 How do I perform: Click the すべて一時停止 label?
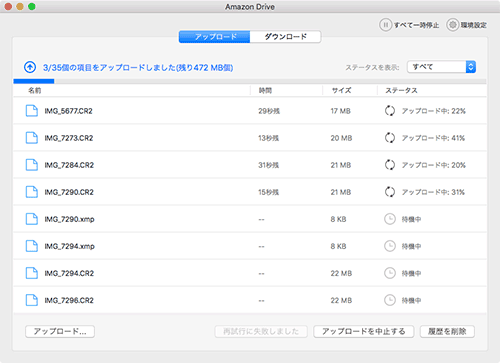point(416,25)
